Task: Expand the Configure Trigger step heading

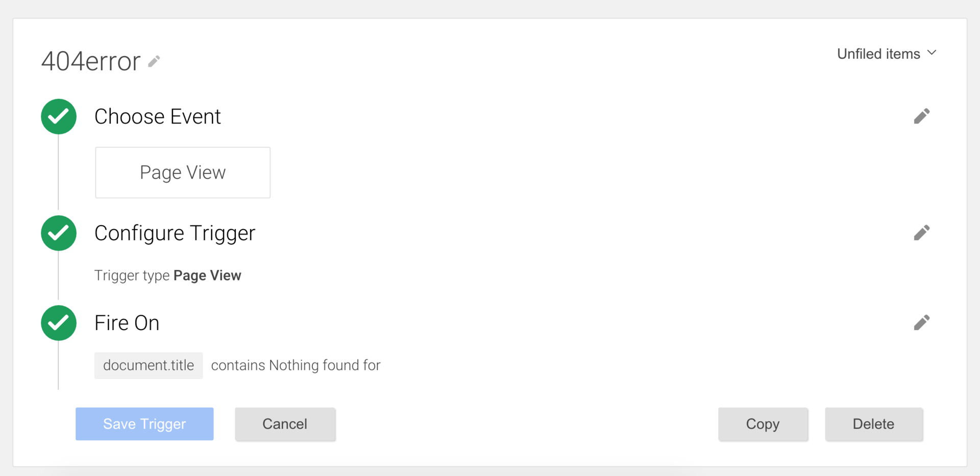Action: (175, 233)
